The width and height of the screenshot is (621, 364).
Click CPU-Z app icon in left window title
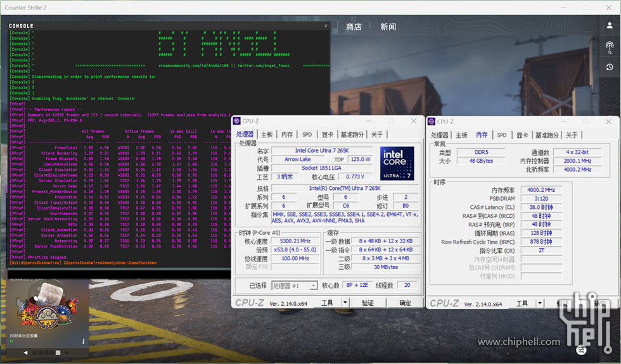pyautogui.click(x=237, y=121)
